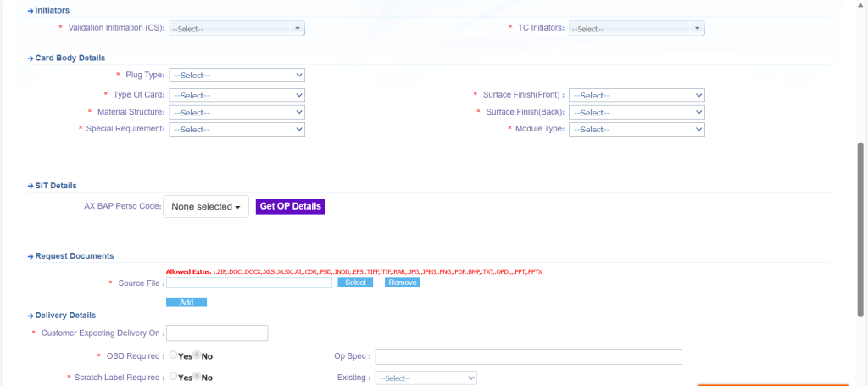Expand the Plug Type select box
This screenshot has height=386, width=868.
coord(236,75)
